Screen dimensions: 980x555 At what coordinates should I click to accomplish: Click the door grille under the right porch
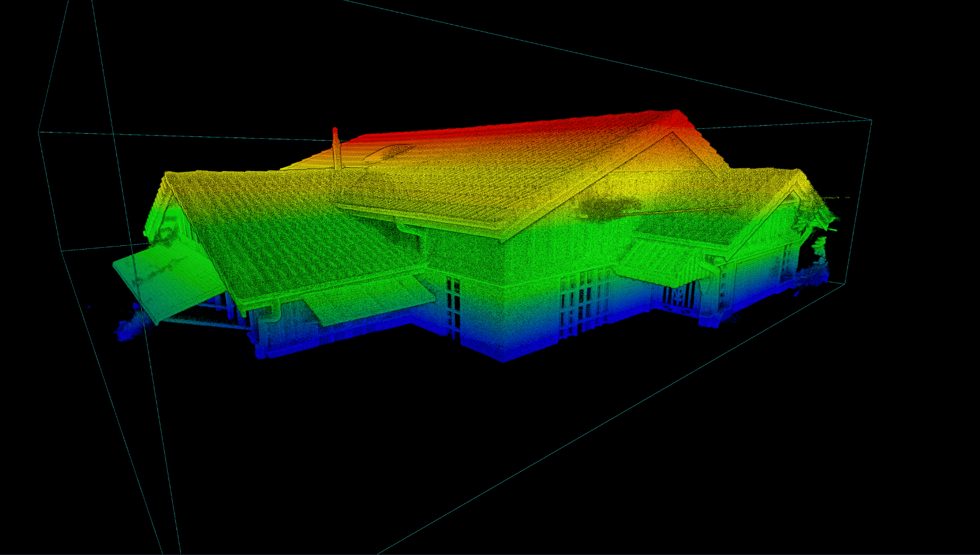pos(676,296)
